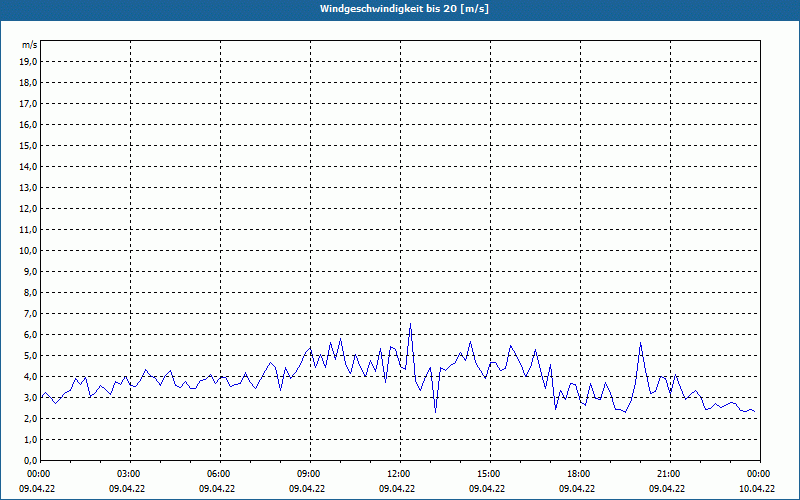Select the 1,0 y-axis label
800x500 pixels.
point(30,439)
